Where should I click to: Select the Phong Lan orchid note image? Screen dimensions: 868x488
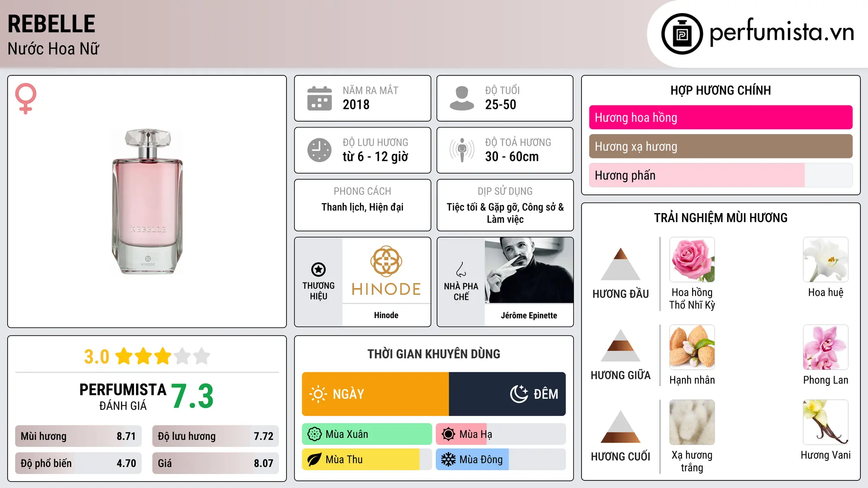[826, 347]
